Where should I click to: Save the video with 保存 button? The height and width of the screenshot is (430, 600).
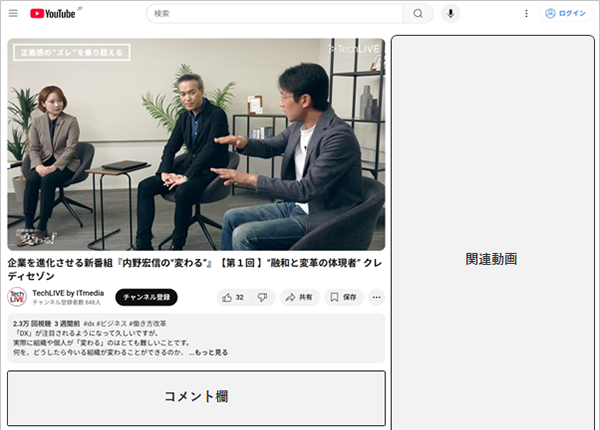click(344, 297)
